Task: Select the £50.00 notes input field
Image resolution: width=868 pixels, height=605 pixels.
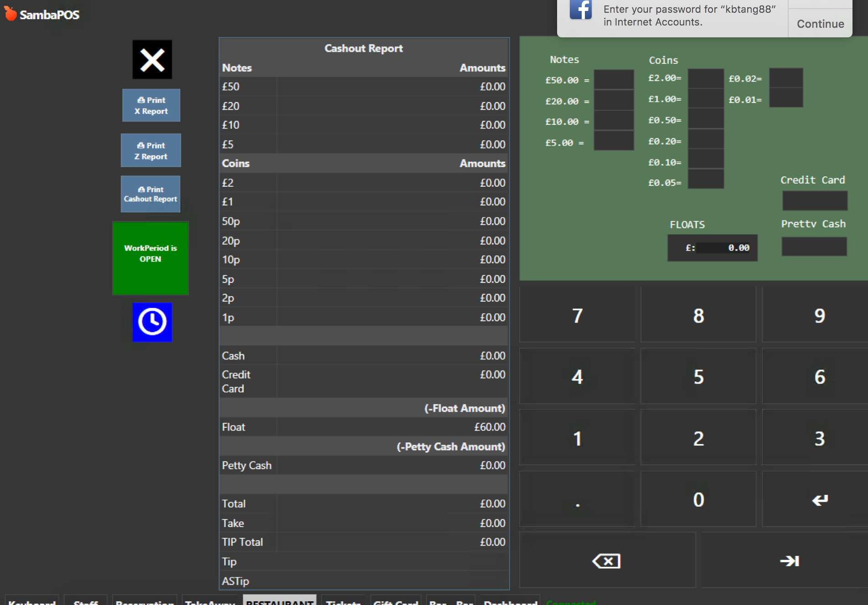Action: tap(614, 80)
